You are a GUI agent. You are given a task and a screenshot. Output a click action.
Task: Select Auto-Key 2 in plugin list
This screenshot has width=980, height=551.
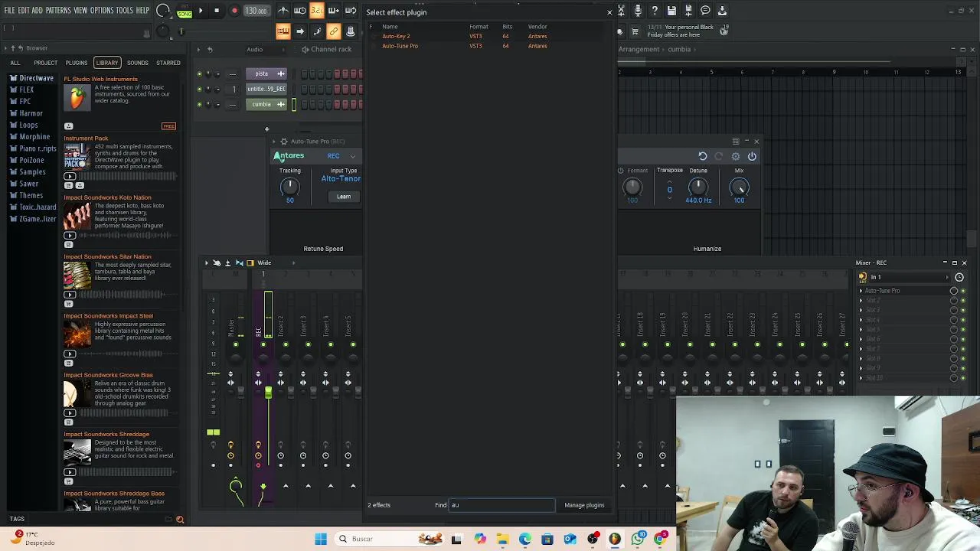tap(396, 36)
